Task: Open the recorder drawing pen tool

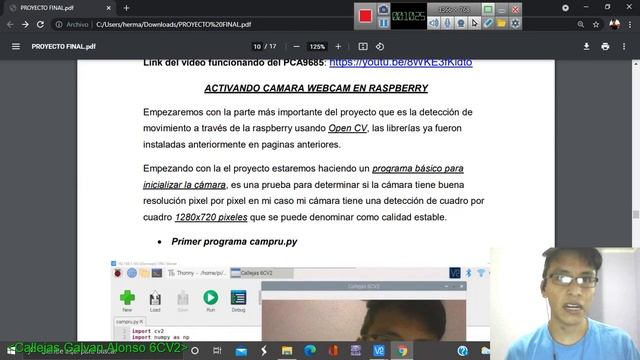Action: [488, 23]
